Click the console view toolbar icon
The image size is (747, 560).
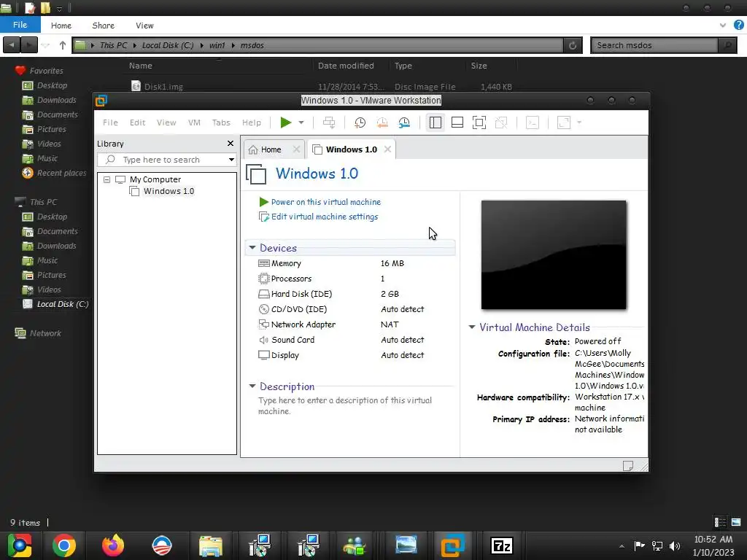pos(532,122)
